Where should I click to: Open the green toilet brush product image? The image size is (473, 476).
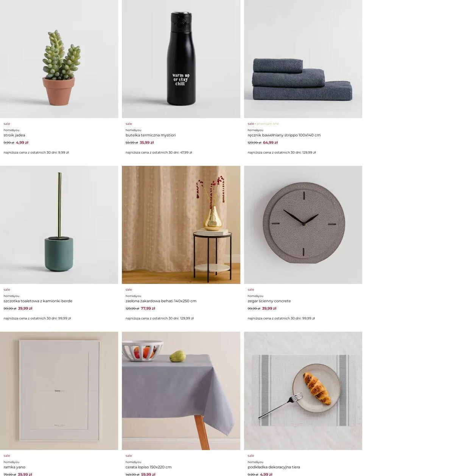pos(59,225)
